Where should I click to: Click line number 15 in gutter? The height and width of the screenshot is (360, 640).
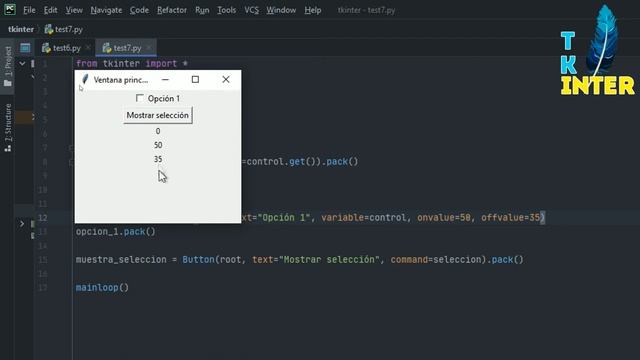[43, 260]
